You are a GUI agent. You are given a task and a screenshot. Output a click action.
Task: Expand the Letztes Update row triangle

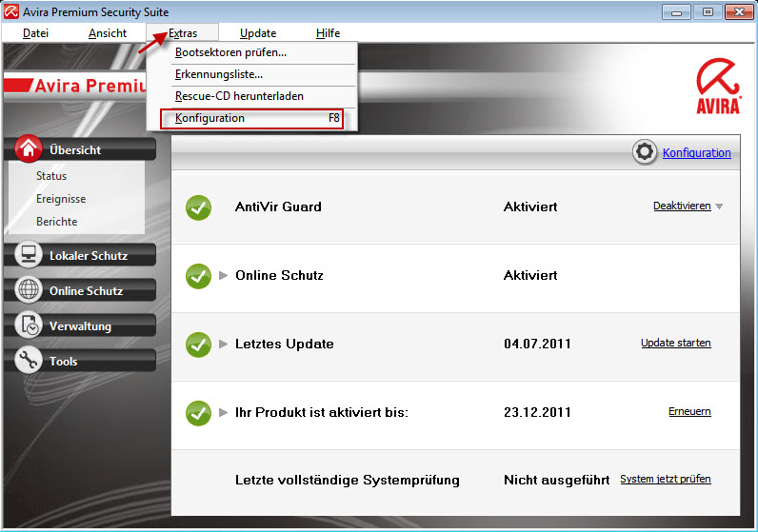(x=223, y=344)
